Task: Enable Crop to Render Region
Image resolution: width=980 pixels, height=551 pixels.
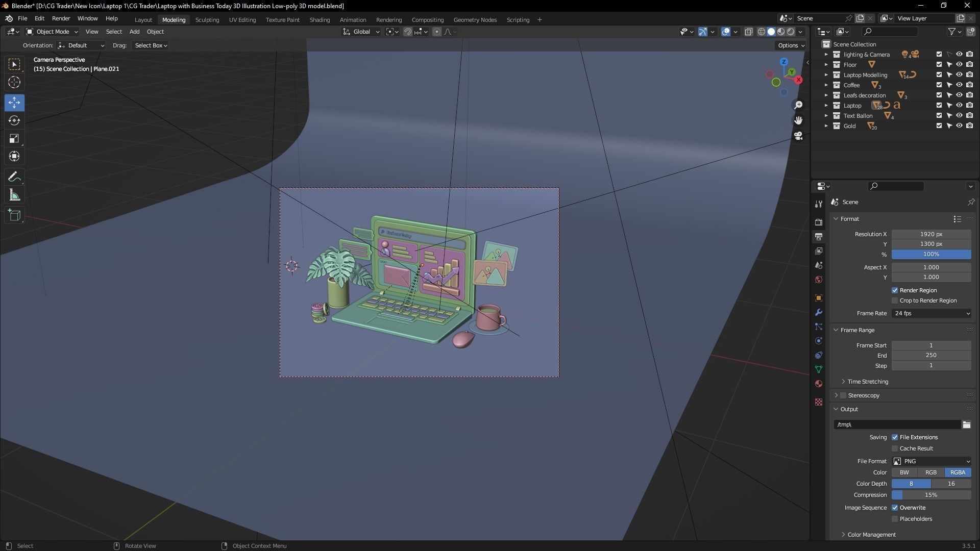Action: (x=895, y=300)
